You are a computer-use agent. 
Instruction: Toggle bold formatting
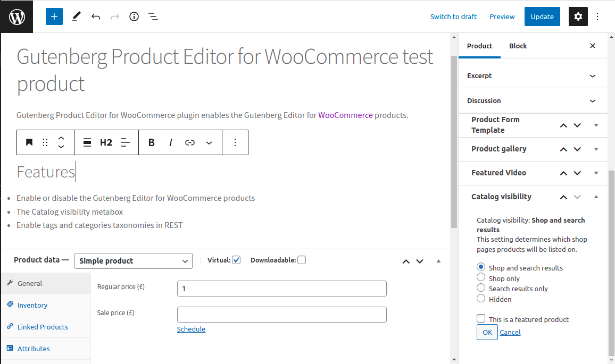coord(152,142)
